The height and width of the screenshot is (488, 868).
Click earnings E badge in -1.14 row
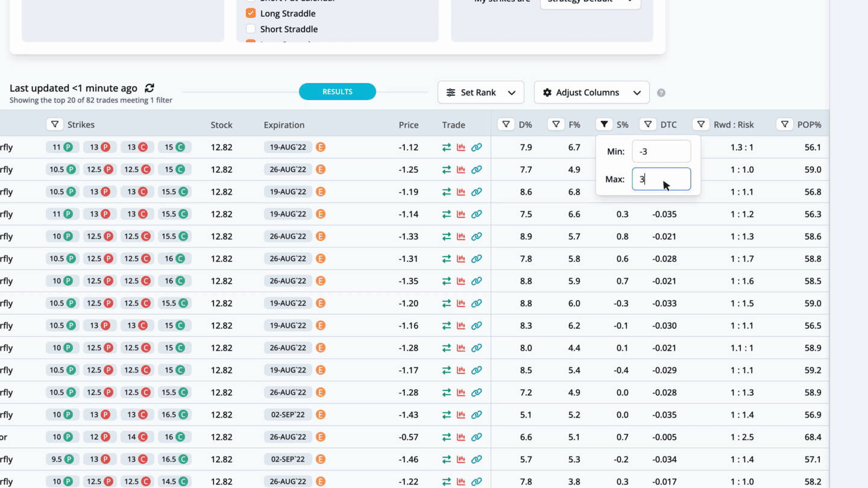coord(321,214)
